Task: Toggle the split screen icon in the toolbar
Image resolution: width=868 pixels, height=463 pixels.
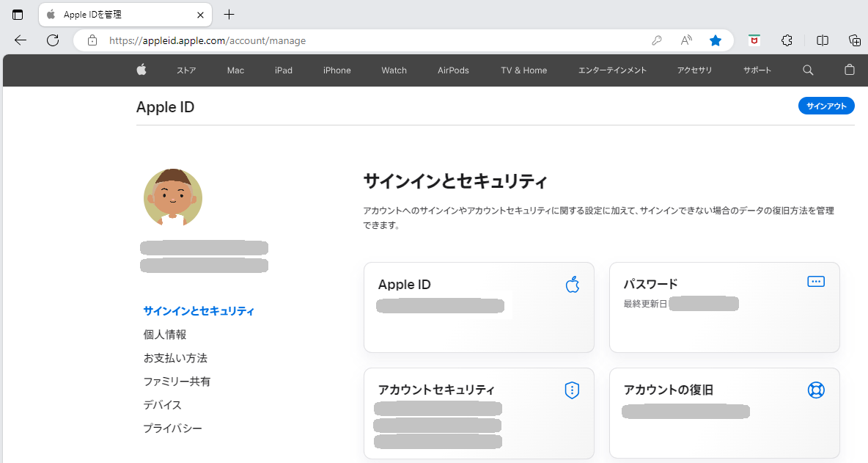Action: [x=823, y=40]
